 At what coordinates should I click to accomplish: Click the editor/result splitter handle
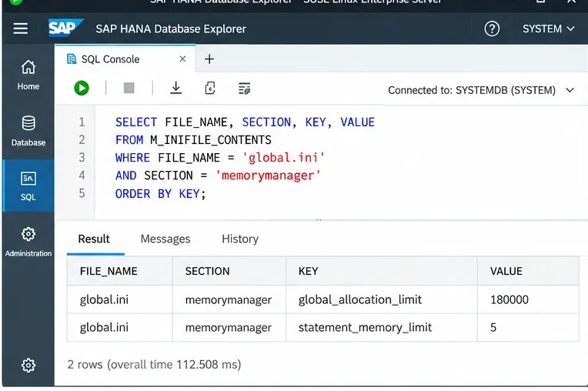319,219
